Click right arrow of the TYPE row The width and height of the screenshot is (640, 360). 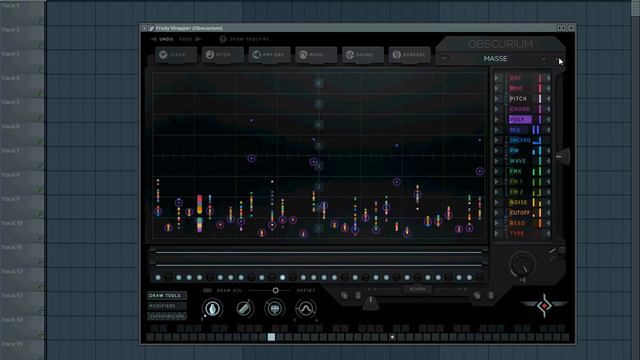pyautogui.click(x=548, y=233)
